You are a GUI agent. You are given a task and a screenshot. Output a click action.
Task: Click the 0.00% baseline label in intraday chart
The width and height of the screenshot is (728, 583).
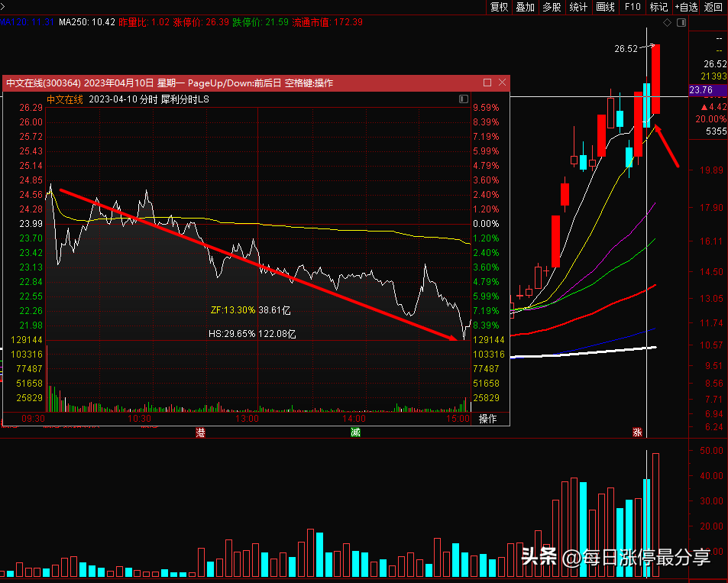[x=486, y=223]
